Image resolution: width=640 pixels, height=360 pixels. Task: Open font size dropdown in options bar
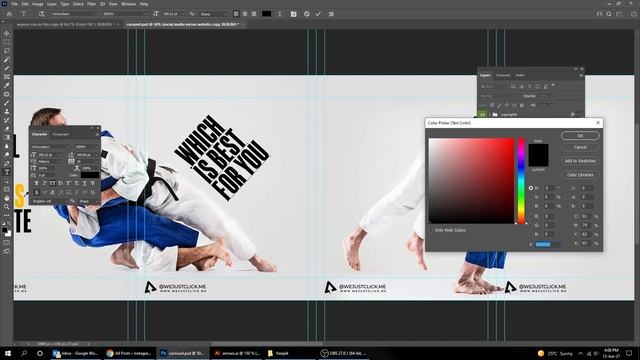[182, 14]
